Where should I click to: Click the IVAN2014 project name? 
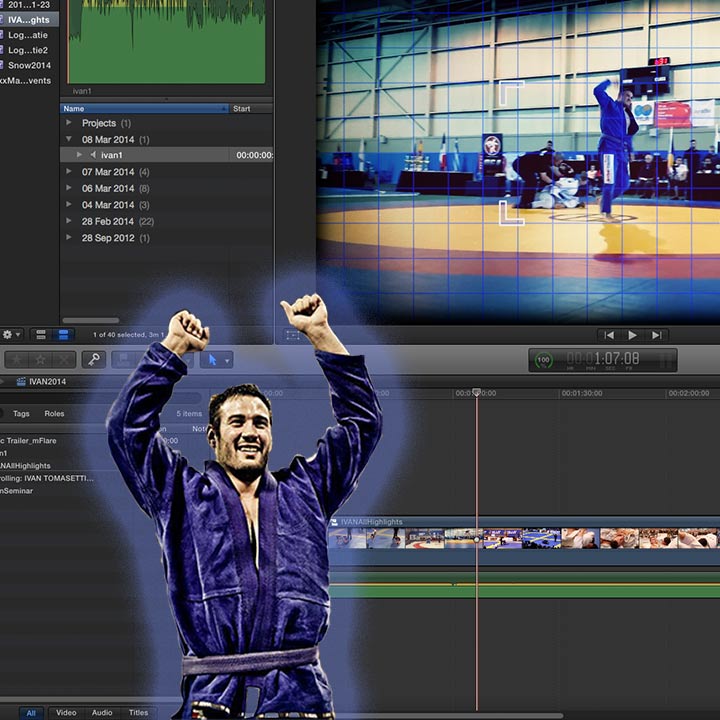48,382
